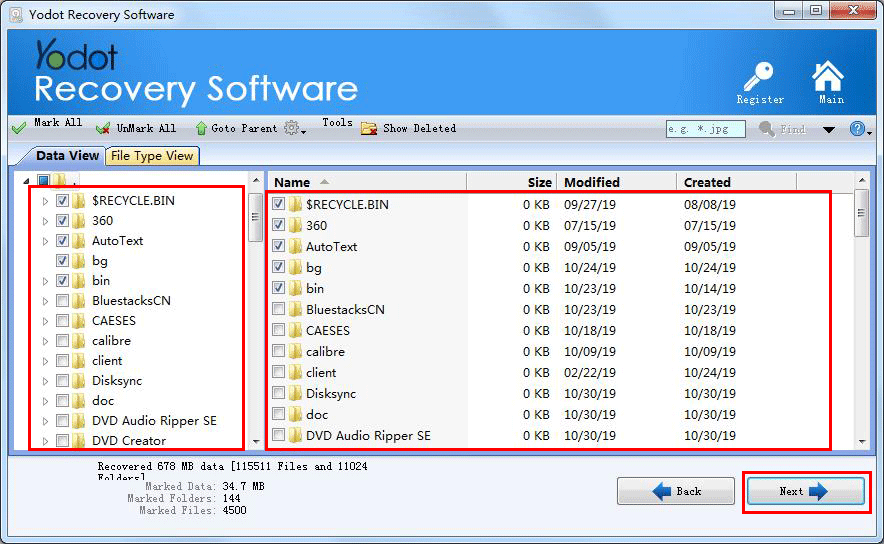Check the BluestacksCN checkbox in tree
This screenshot has width=884, height=544.
tap(63, 300)
